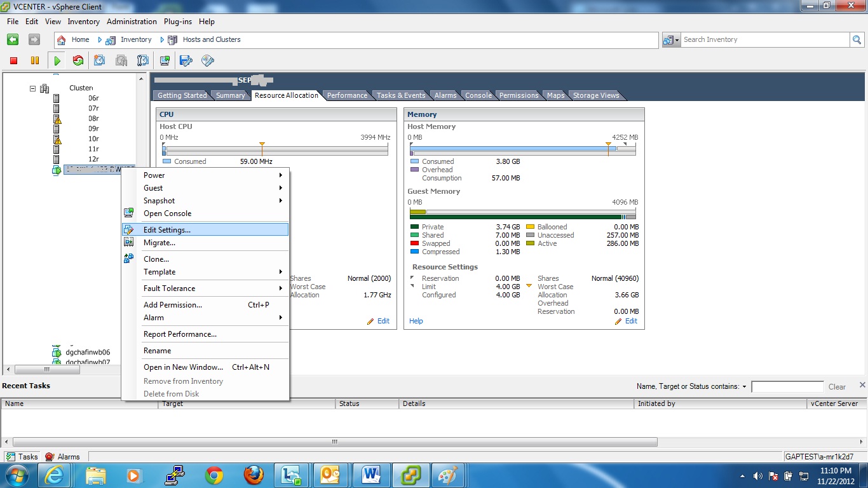
Task: Select host 12r in the inventory tree
Action: (93, 159)
